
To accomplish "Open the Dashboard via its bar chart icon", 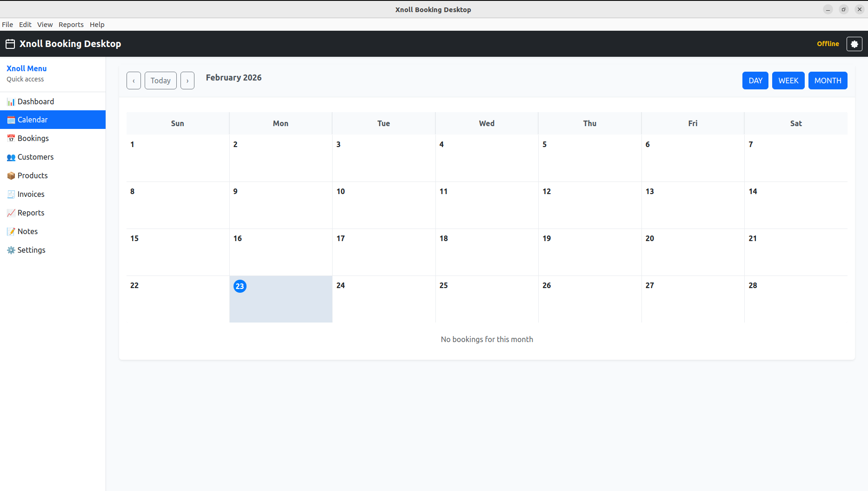I will point(11,101).
